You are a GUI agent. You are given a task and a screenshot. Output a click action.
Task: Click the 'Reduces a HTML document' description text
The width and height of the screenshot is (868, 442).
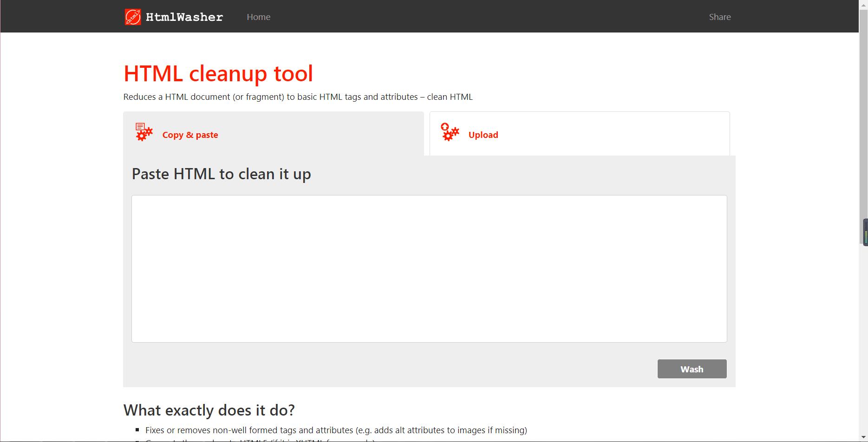(298, 97)
